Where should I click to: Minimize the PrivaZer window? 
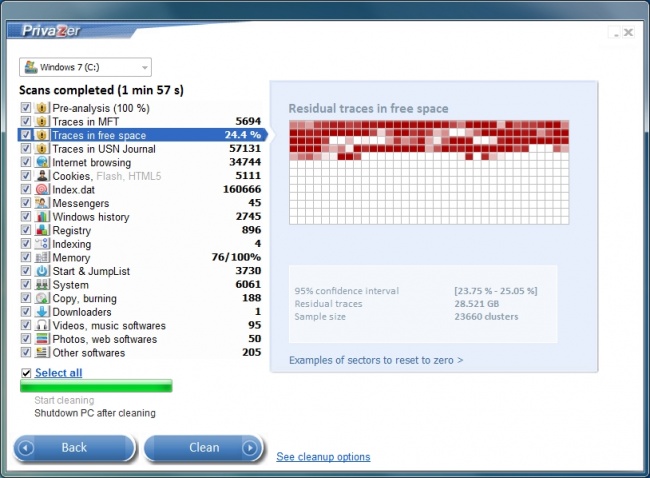(615, 32)
